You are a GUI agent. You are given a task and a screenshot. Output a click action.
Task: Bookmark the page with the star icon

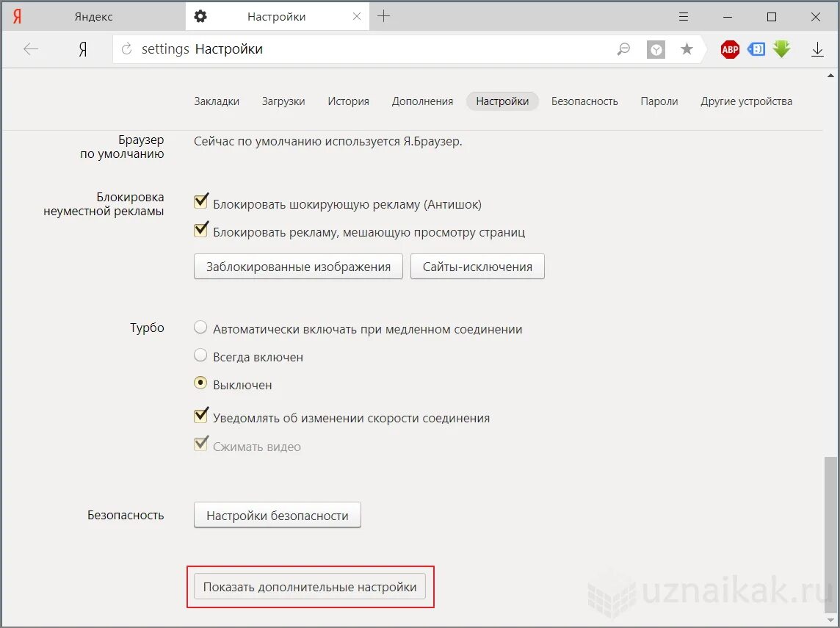pyautogui.click(x=687, y=49)
